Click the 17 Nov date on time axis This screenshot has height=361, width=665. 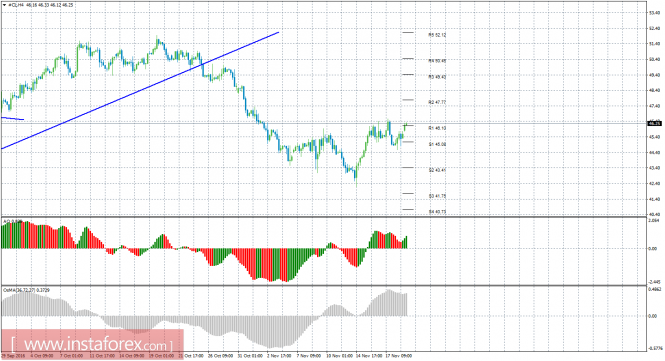(398, 355)
